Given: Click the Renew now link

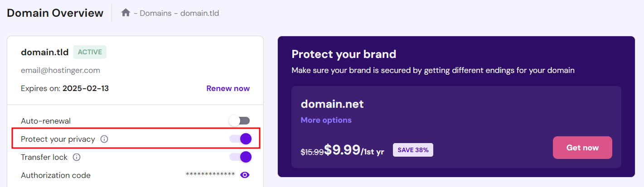Looking at the screenshot, I should pyautogui.click(x=228, y=88).
